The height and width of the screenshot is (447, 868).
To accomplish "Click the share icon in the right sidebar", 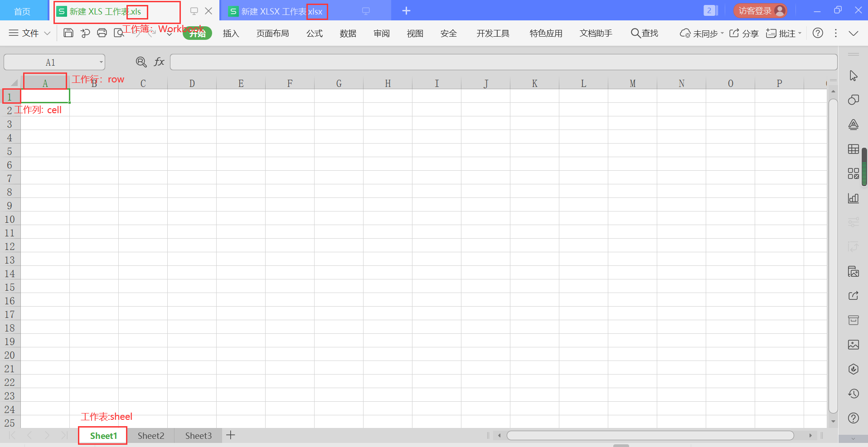I will (854, 296).
